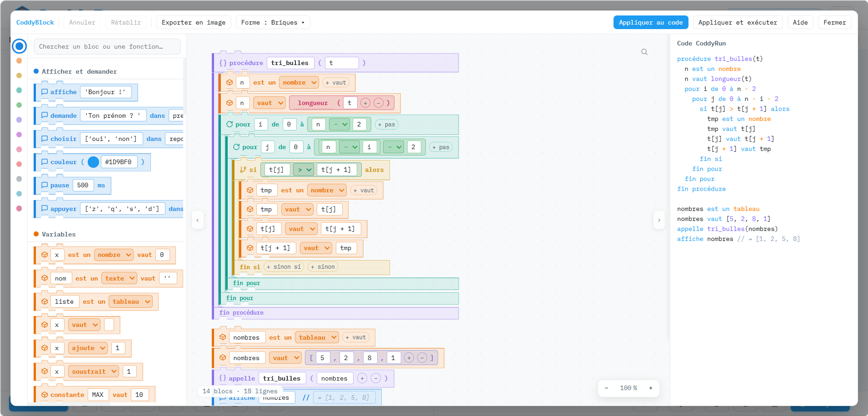The width and height of the screenshot is (868, 416).
Task: Collapse the left block palette arrow
Action: point(197,220)
